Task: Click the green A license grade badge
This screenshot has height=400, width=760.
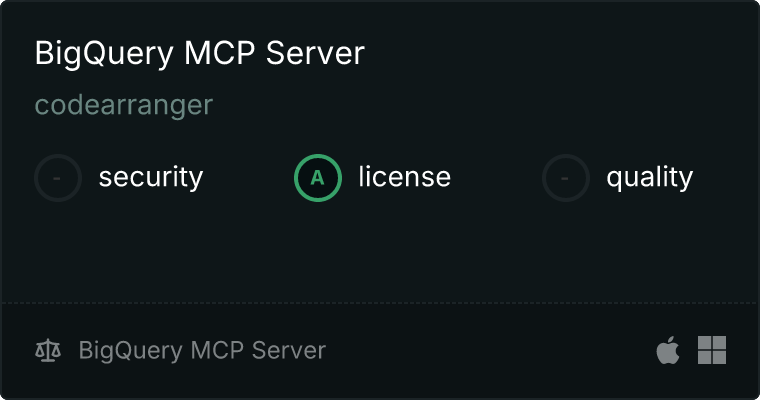Action: [317, 178]
